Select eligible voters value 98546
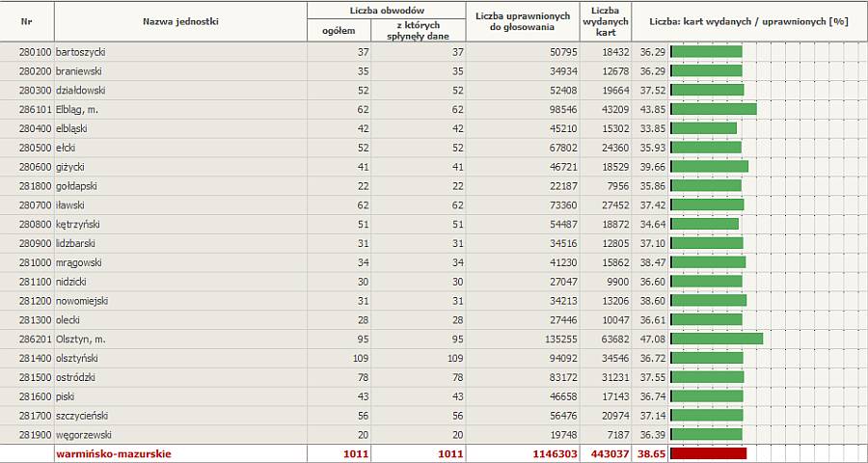This screenshot has height=463, width=868. pos(563,110)
